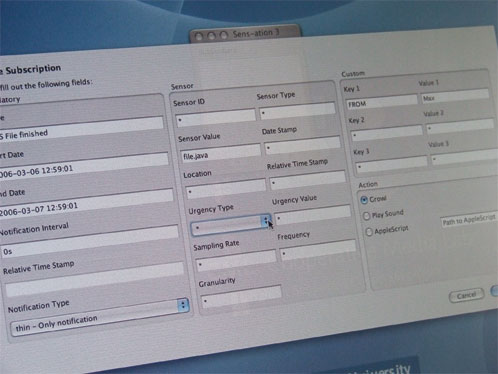
Task: Click the Frequency input field
Action: [x=318, y=250]
